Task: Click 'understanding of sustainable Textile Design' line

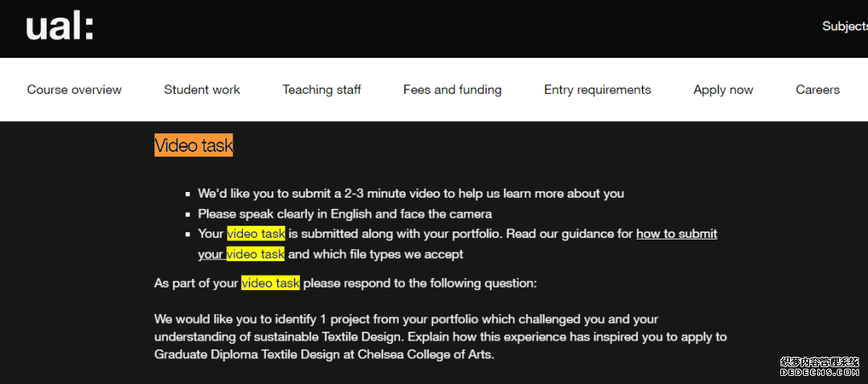Action: (440, 337)
